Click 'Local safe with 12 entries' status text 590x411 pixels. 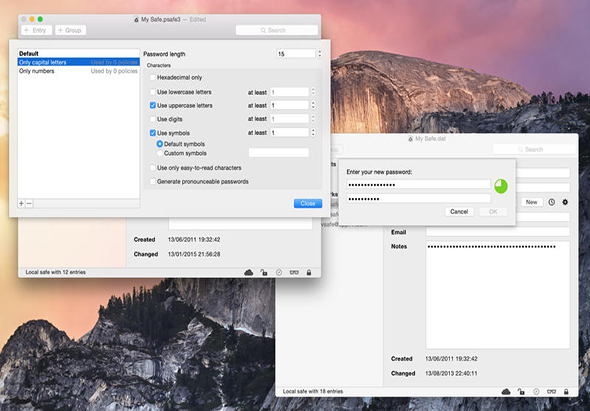tap(56, 272)
